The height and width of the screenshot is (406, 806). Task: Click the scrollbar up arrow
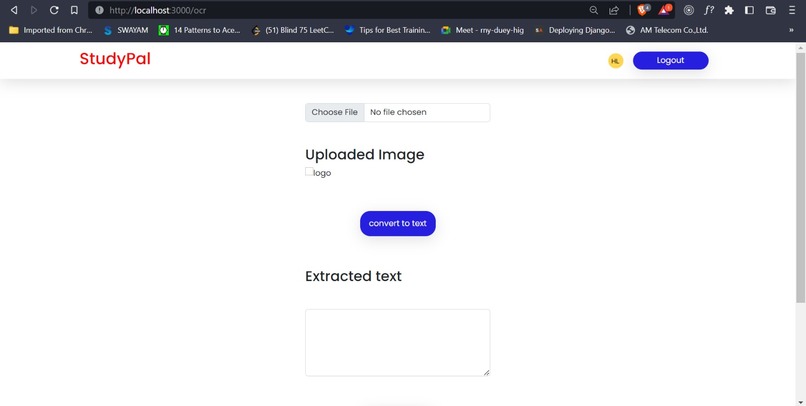(800, 48)
